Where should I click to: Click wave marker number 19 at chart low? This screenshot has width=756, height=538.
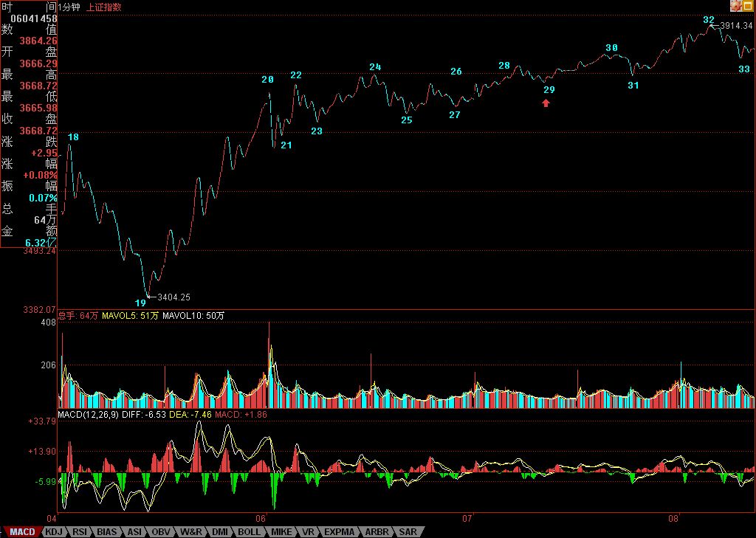(x=140, y=303)
